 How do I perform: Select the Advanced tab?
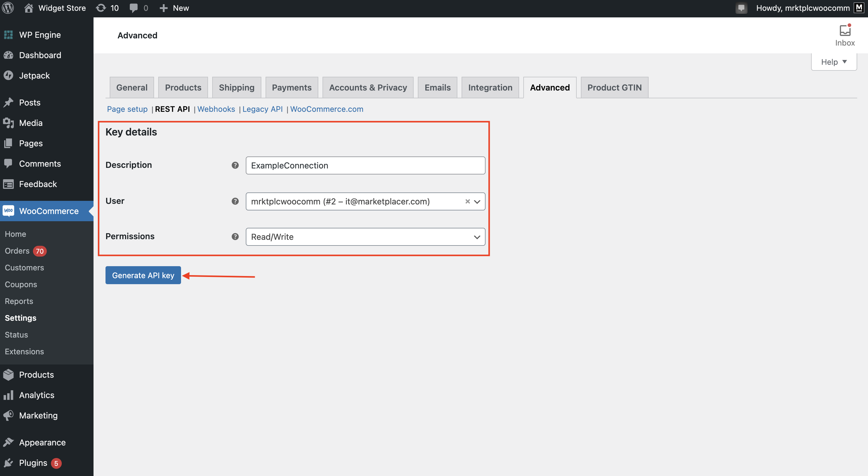(550, 88)
